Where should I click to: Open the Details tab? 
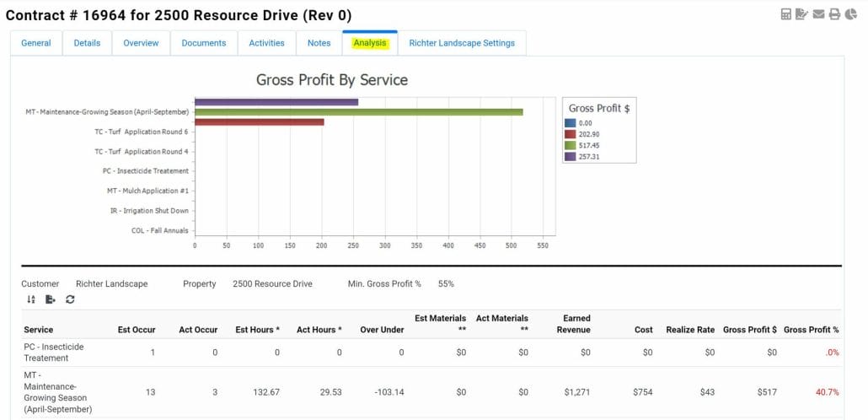pyautogui.click(x=87, y=43)
